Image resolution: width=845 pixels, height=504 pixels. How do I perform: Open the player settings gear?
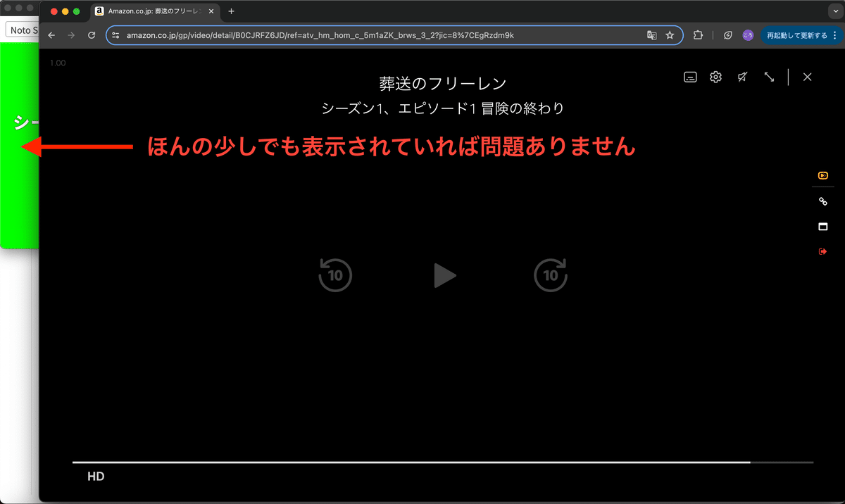pos(716,77)
